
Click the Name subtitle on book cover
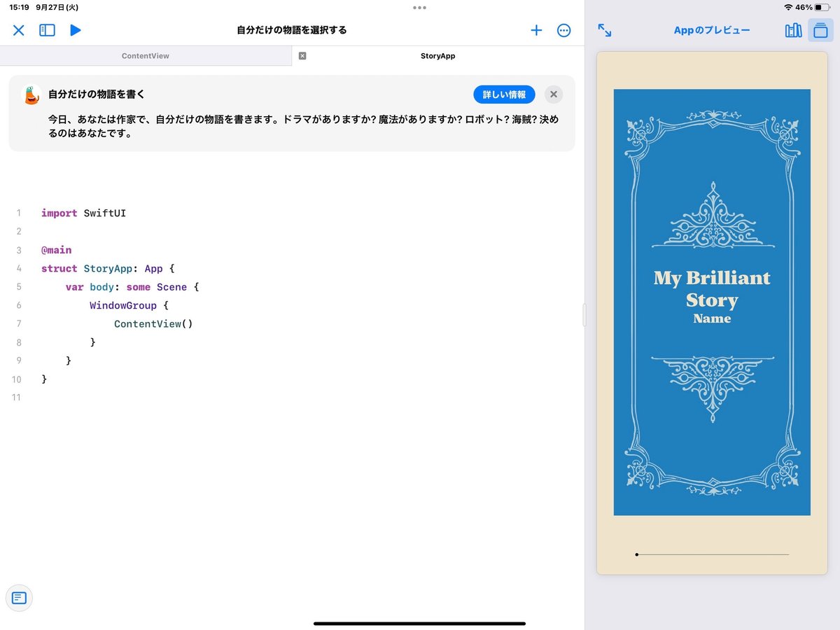(x=712, y=318)
